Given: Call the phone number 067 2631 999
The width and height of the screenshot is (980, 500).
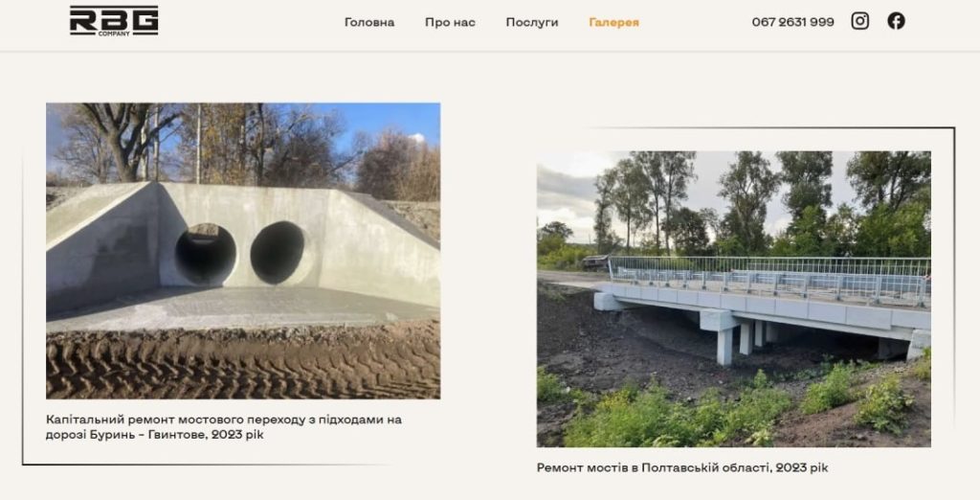Looking at the screenshot, I should tap(792, 22).
